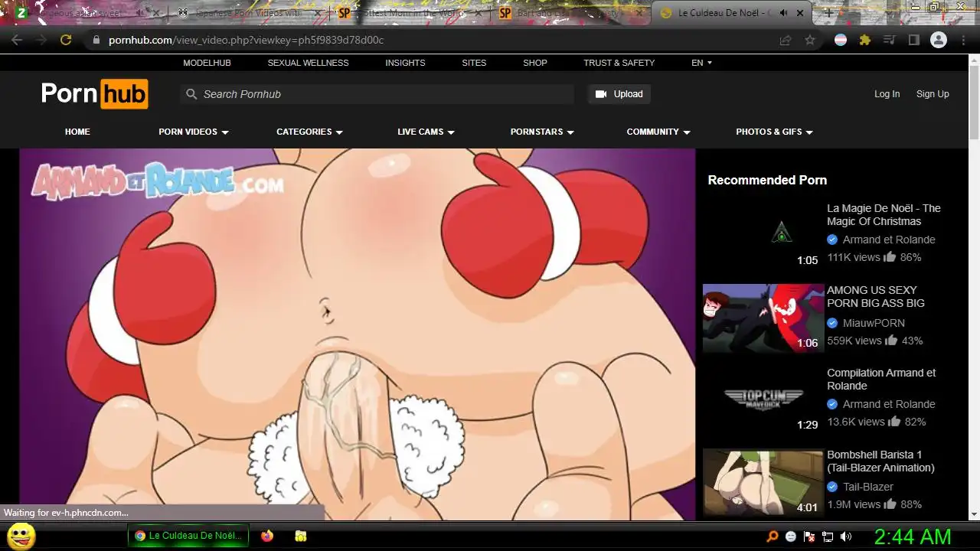The image size is (980, 551).
Task: Click the 2:44 AM taskbar clock
Action: [x=913, y=536]
